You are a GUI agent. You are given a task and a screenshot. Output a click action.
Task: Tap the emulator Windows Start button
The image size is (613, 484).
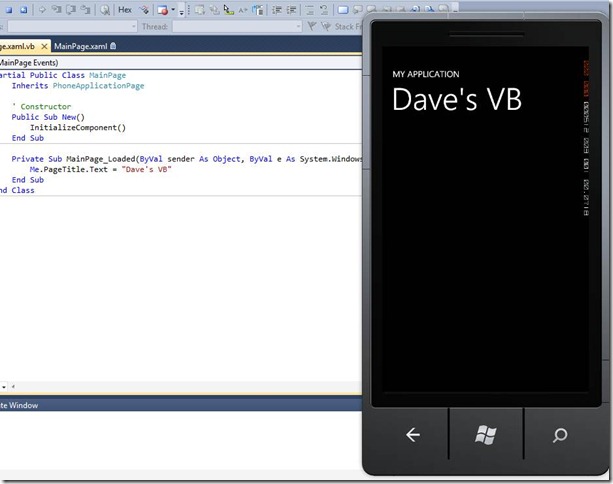486,434
